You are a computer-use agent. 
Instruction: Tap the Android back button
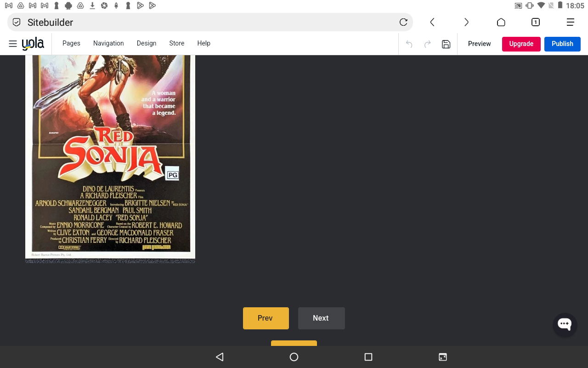pyautogui.click(x=220, y=357)
